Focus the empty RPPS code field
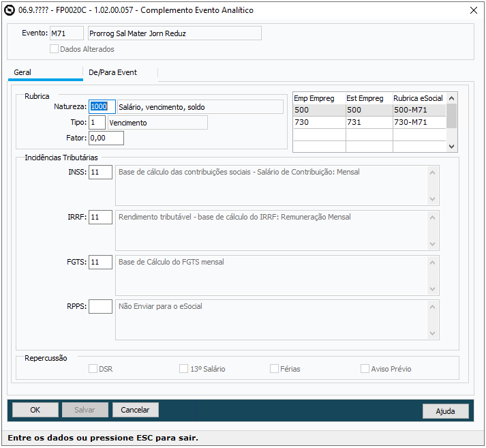The height and width of the screenshot is (448, 486). point(100,306)
